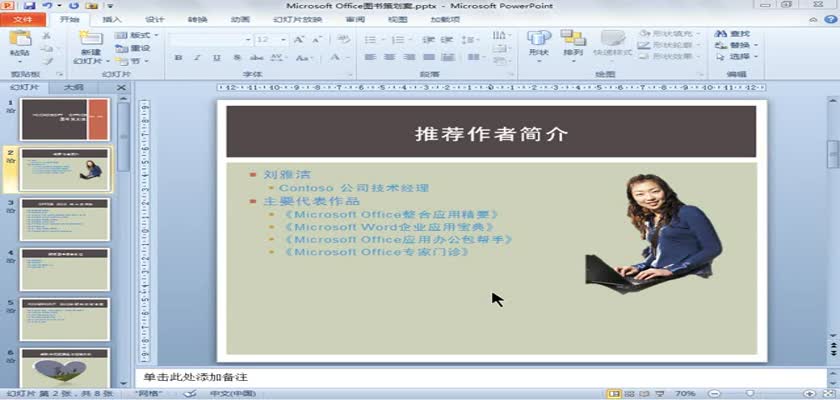Switch to the Insert (插入) tab
The height and width of the screenshot is (400, 840).
(x=111, y=19)
